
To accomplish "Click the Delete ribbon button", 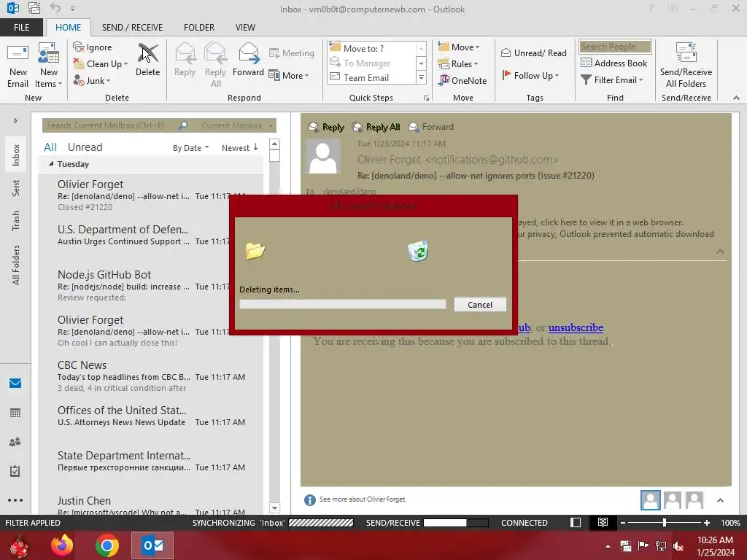I will click(147, 60).
